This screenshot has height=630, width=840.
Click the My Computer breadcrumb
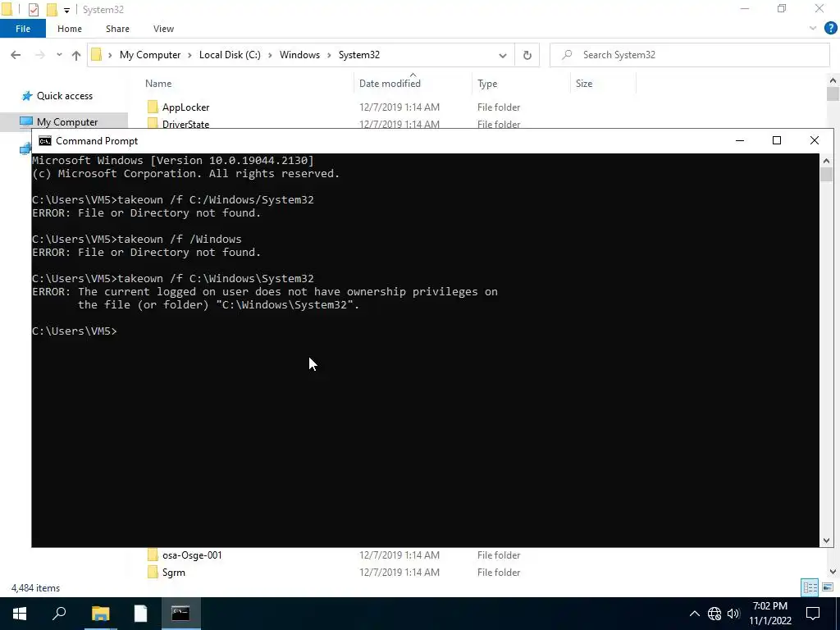150,55
